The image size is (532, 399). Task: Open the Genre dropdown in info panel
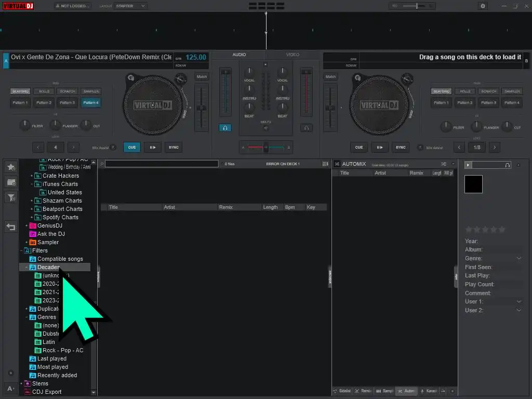(x=519, y=259)
